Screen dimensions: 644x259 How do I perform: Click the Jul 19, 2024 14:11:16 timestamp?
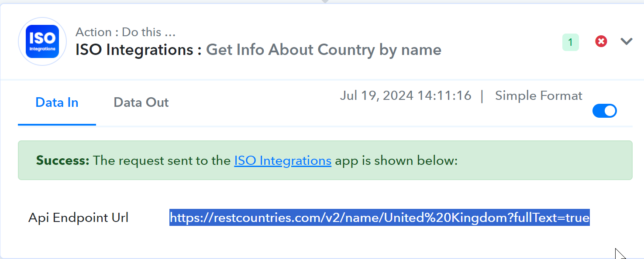tap(406, 96)
